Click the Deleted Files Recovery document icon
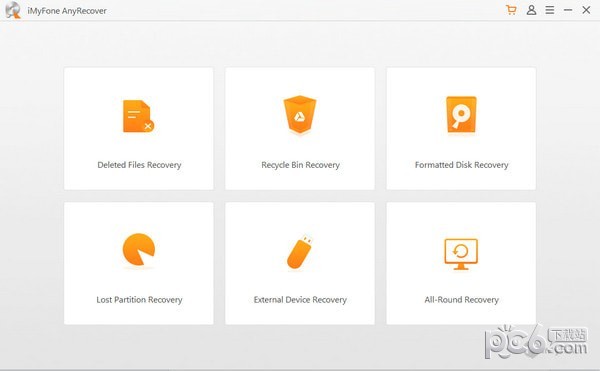Viewport: 600px width, 371px height. (139, 116)
